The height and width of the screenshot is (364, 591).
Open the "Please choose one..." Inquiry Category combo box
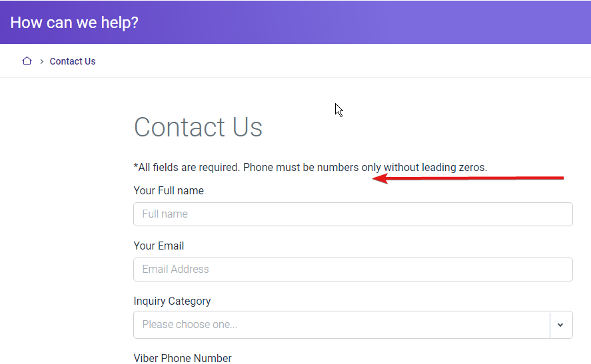coord(342,325)
